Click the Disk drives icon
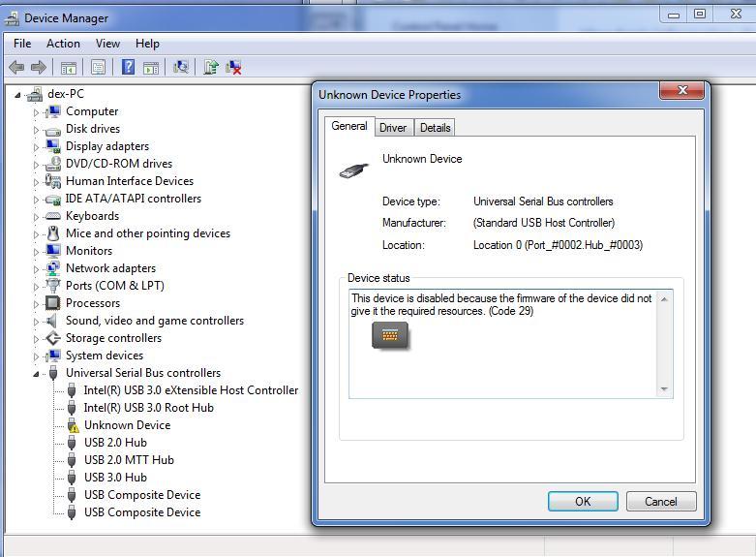Image resolution: width=756 pixels, height=557 pixels. point(52,130)
